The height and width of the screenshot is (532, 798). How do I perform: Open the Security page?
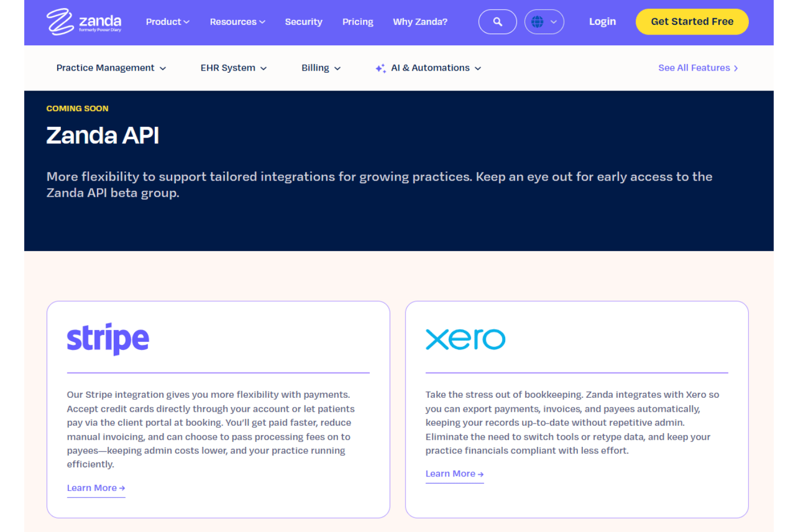tap(304, 22)
